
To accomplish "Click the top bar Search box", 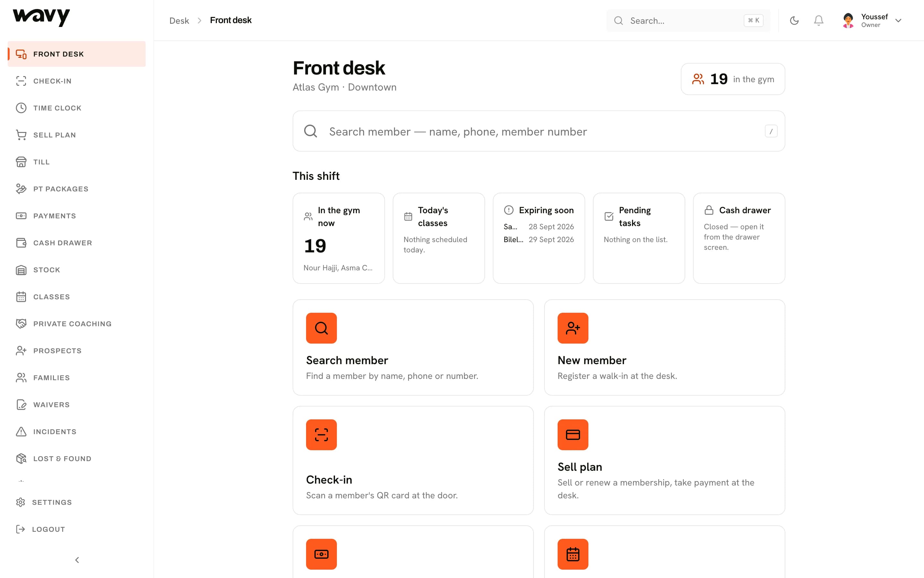I will coord(688,21).
